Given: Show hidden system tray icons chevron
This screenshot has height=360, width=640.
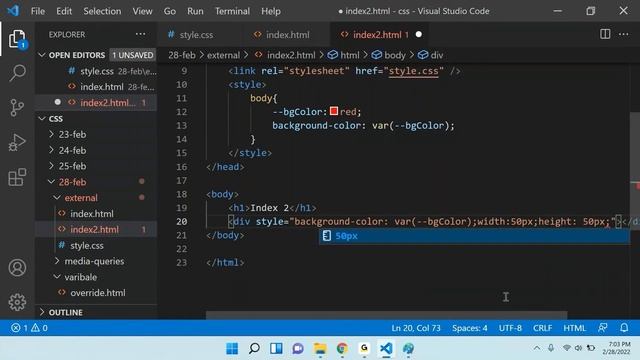Looking at the screenshot, I should pyautogui.click(x=537, y=348).
